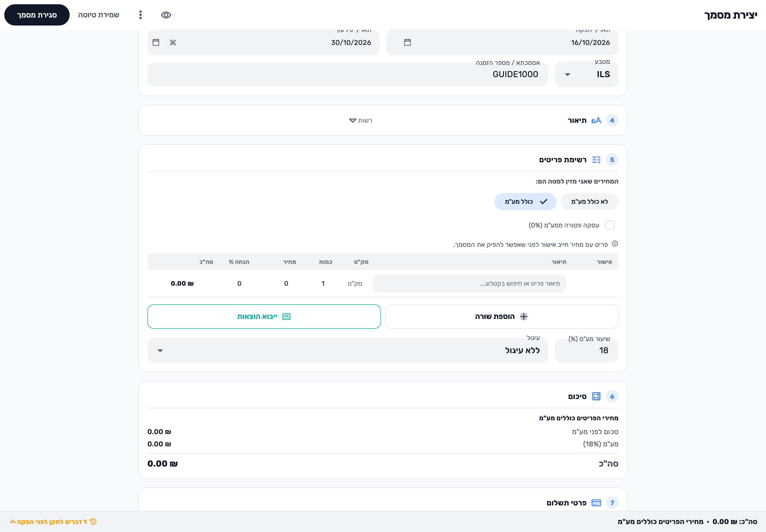
Task: Check the VAT-exempt transaction (0%) checkbox
Action: (x=610, y=225)
